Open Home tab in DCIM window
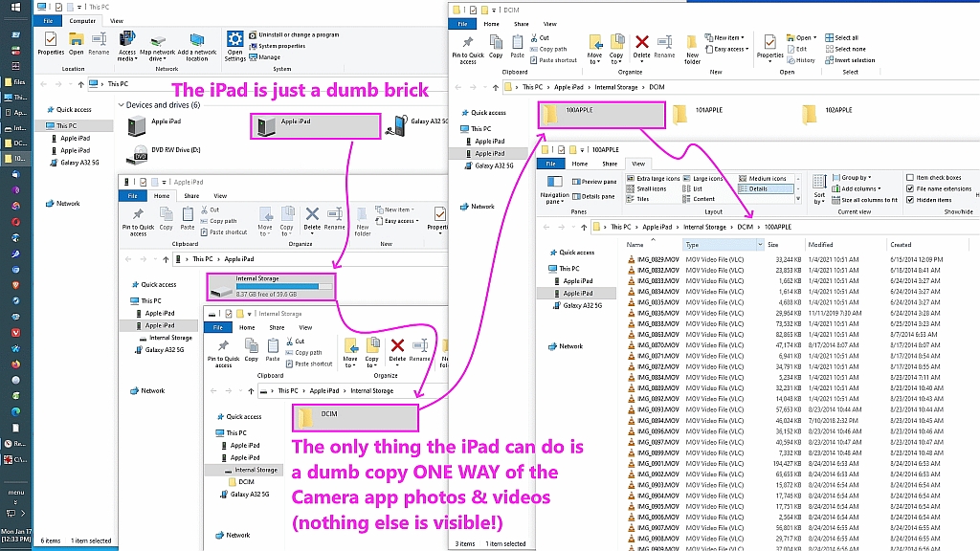 [491, 24]
